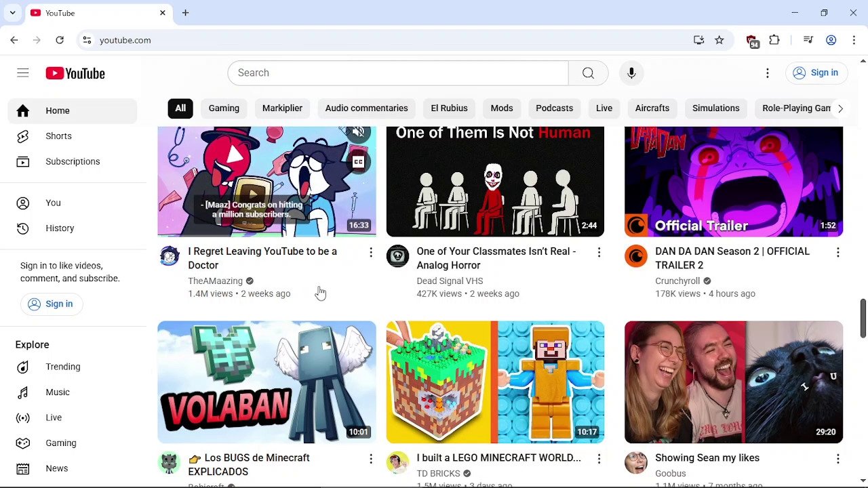Click the page vertical scrollbar thumb

(x=863, y=317)
